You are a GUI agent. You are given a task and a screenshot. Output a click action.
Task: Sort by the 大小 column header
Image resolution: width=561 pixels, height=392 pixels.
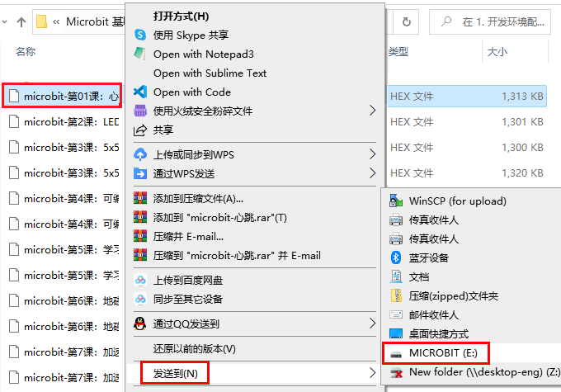pyautogui.click(x=497, y=51)
